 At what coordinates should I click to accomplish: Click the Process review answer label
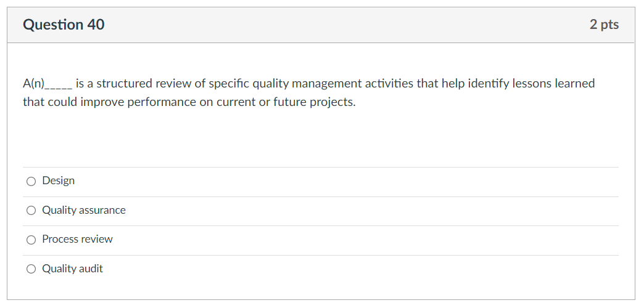click(77, 239)
